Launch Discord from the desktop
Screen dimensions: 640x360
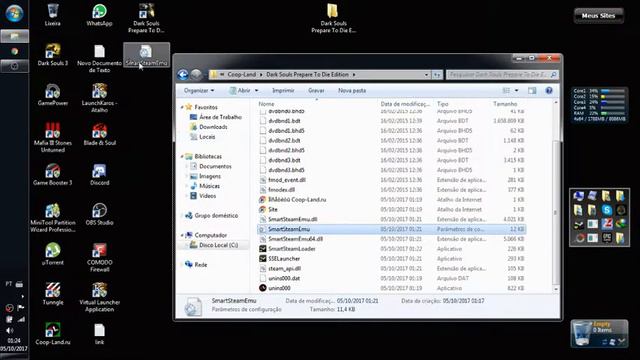click(99, 174)
